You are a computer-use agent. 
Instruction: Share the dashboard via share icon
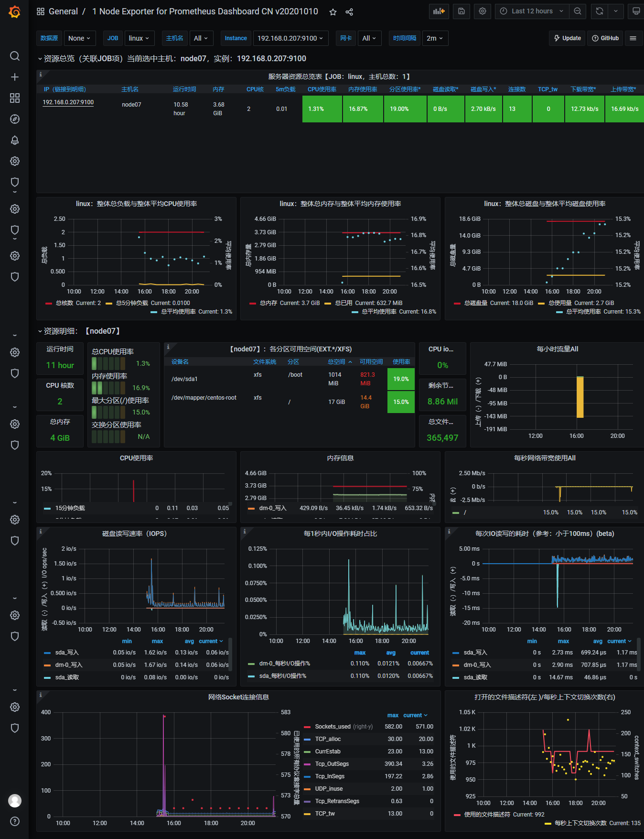pyautogui.click(x=349, y=12)
